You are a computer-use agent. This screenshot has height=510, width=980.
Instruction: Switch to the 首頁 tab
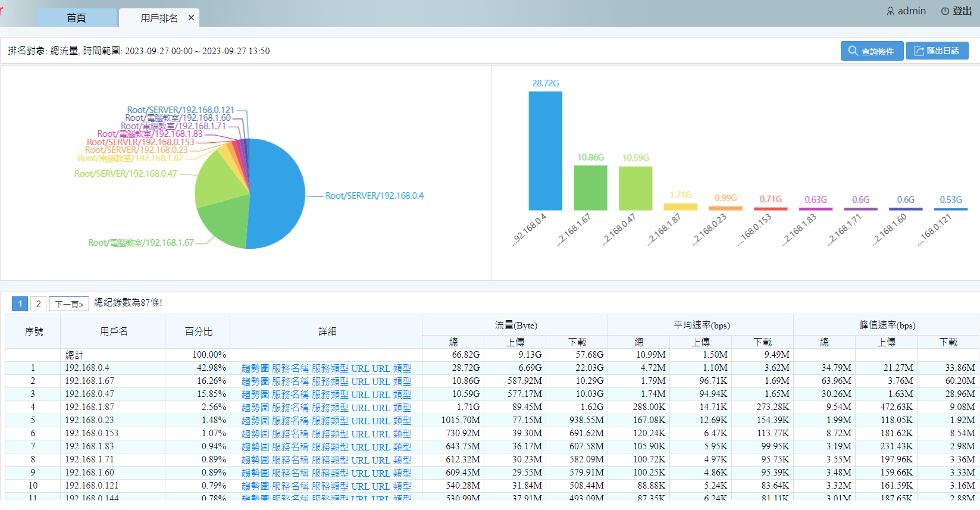[x=76, y=18]
